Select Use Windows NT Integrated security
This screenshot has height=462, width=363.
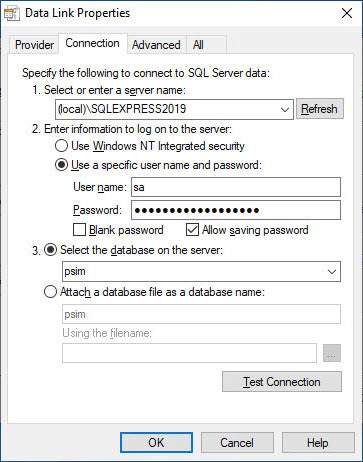(x=61, y=146)
